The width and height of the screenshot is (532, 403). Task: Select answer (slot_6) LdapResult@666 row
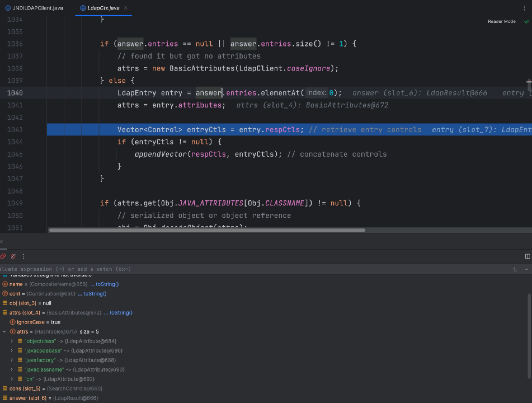[263, 398]
